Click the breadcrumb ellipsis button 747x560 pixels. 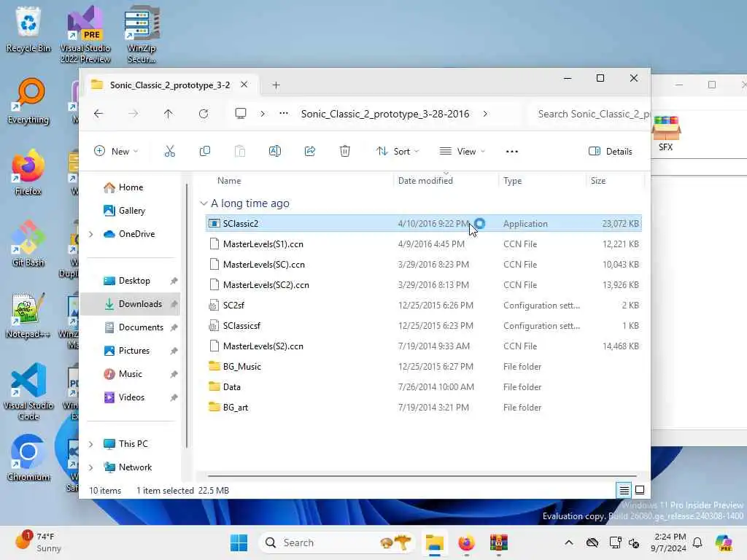pos(284,114)
